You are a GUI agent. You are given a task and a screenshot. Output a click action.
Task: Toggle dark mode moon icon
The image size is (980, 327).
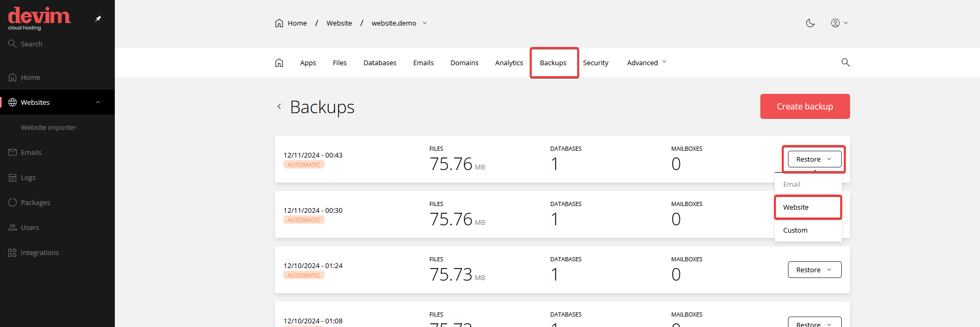(810, 23)
